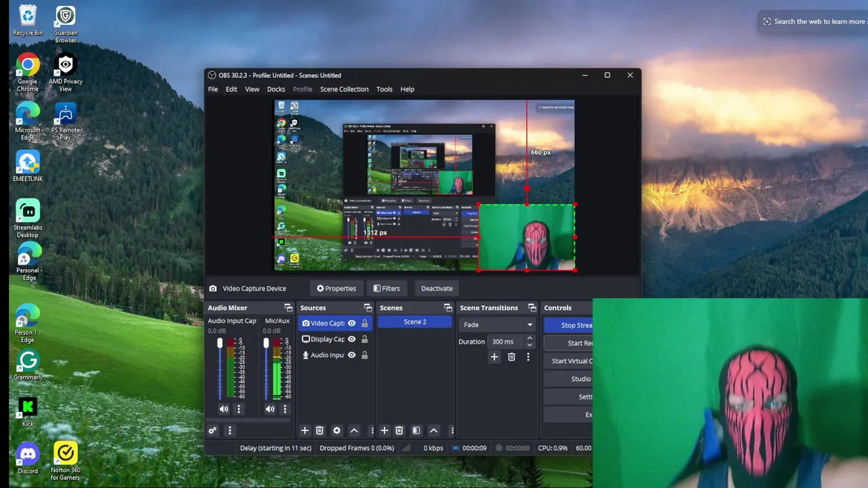Open Audio Mixer bottom three-dot menu
Viewport: 868px width, 488px height.
[x=229, y=430]
